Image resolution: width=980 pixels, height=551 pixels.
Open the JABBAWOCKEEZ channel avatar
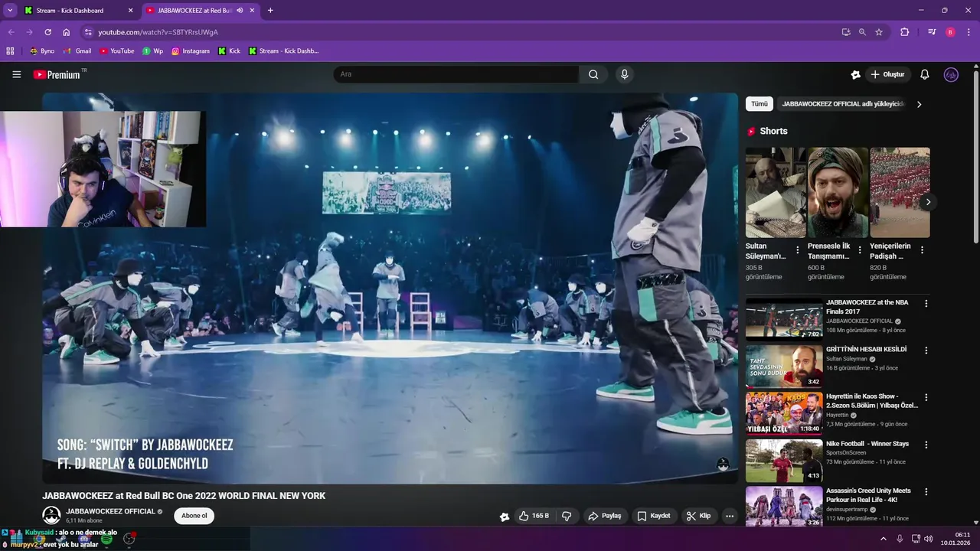click(51, 515)
